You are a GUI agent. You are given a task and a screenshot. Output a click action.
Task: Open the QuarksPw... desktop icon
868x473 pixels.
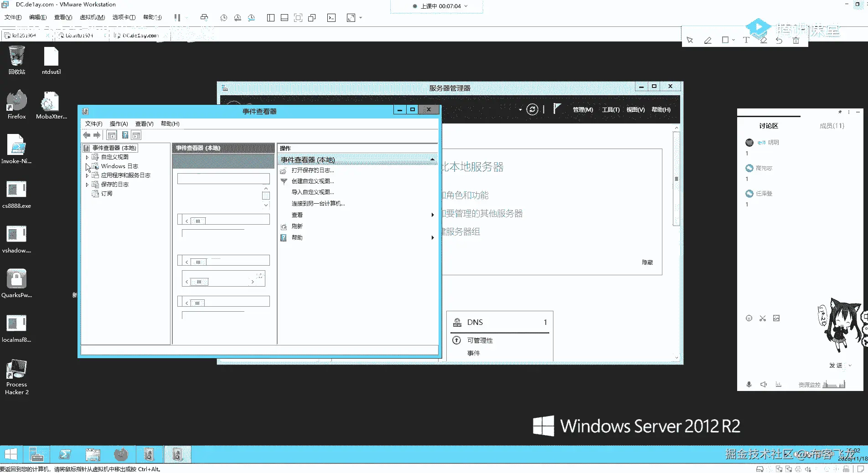click(17, 284)
